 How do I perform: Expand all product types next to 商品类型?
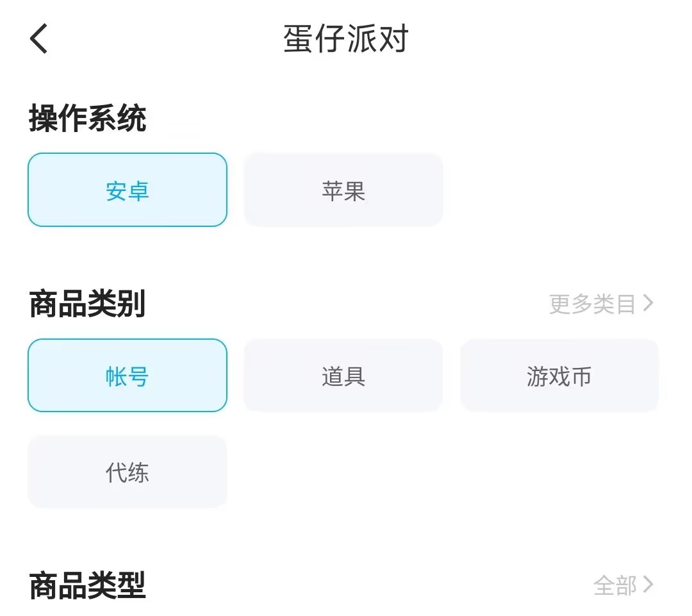(623, 585)
